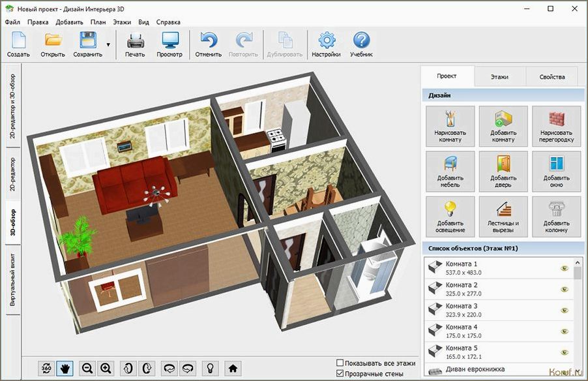Hide Комната 4 using its eye icon

coord(565,331)
